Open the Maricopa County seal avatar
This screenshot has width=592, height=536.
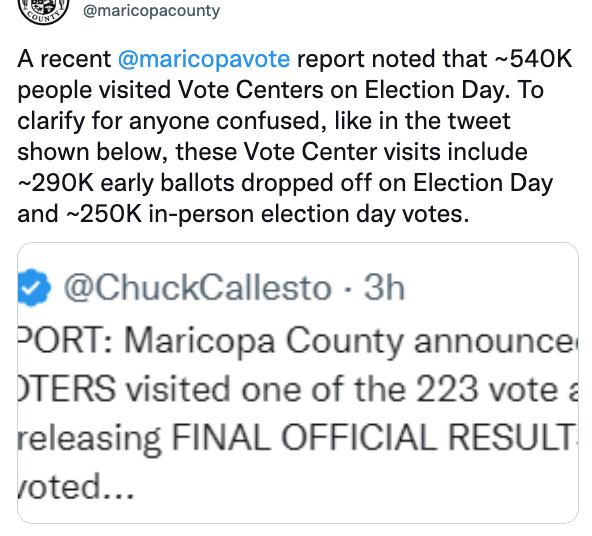(43, 11)
